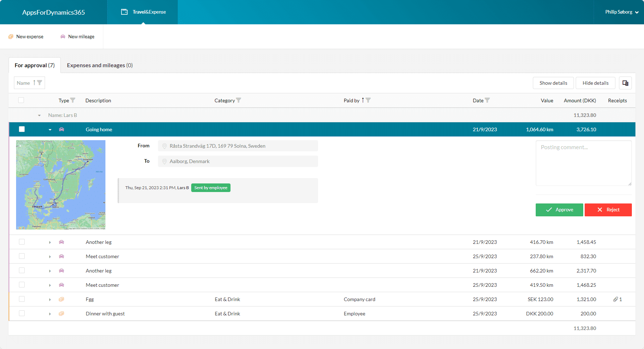Click the New expense coins icon

[11, 36]
